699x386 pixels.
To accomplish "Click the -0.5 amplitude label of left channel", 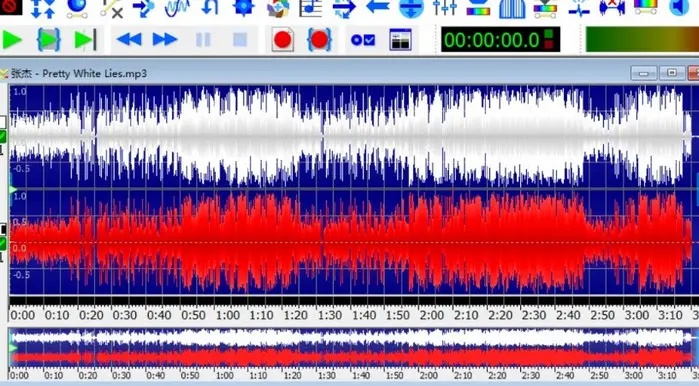I will 21,168.
